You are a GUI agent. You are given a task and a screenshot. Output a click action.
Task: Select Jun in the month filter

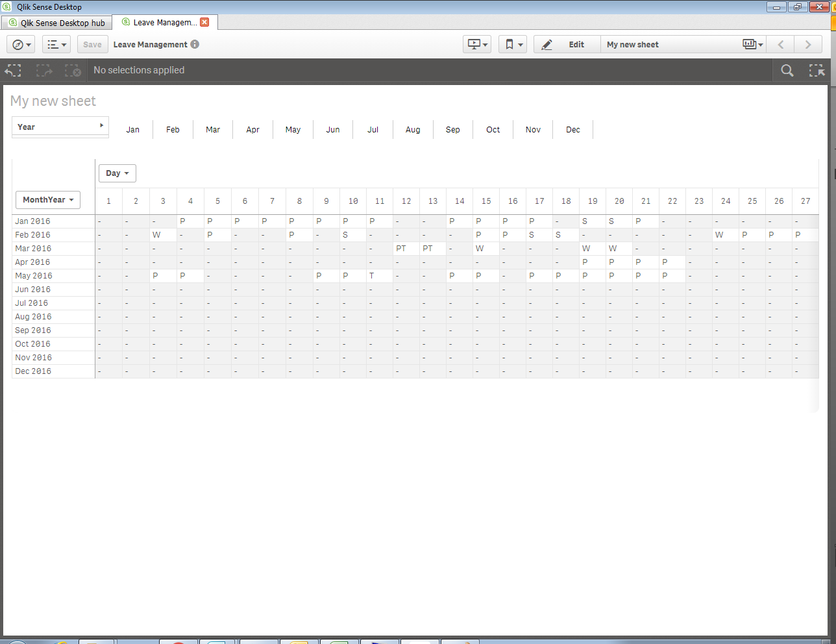click(x=333, y=129)
